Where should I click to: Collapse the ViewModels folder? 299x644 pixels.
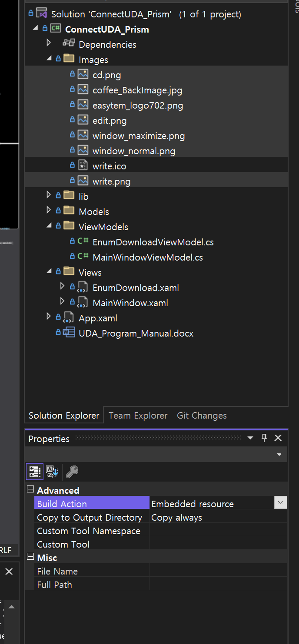coord(49,226)
